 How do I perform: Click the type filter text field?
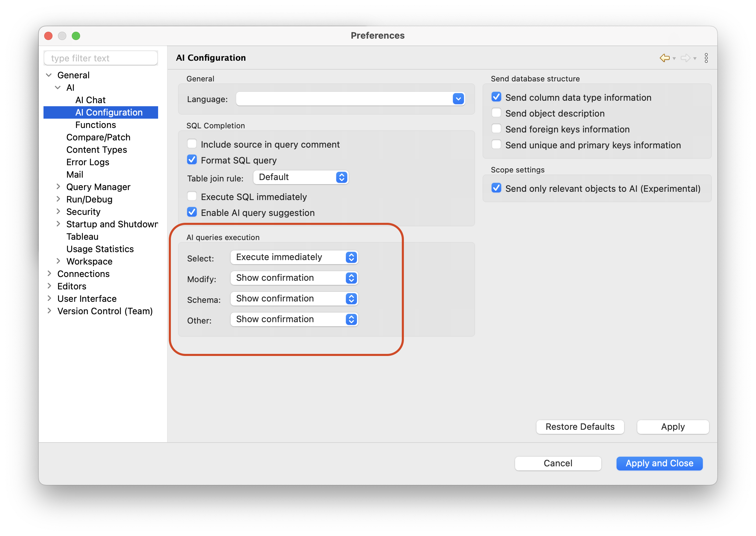click(101, 58)
